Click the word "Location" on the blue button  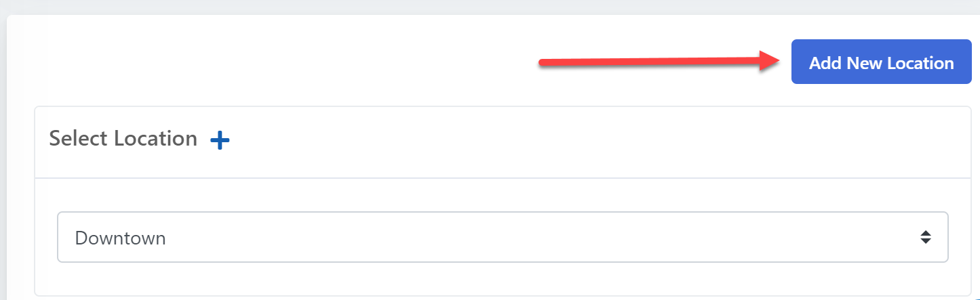click(920, 63)
